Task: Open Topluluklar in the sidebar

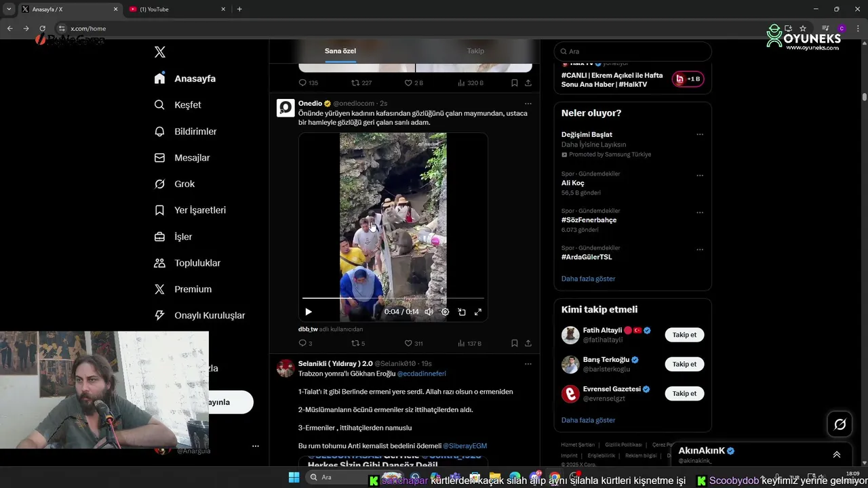Action: [187, 263]
